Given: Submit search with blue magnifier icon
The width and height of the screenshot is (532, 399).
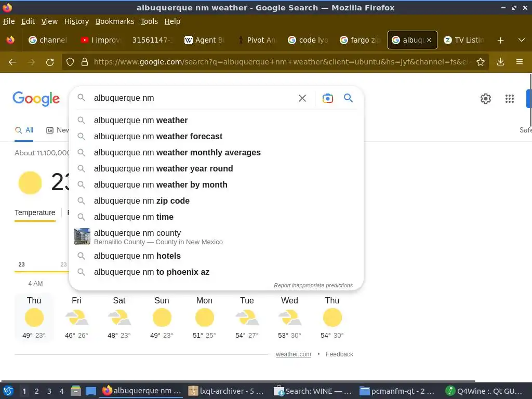Looking at the screenshot, I should tap(348, 98).
